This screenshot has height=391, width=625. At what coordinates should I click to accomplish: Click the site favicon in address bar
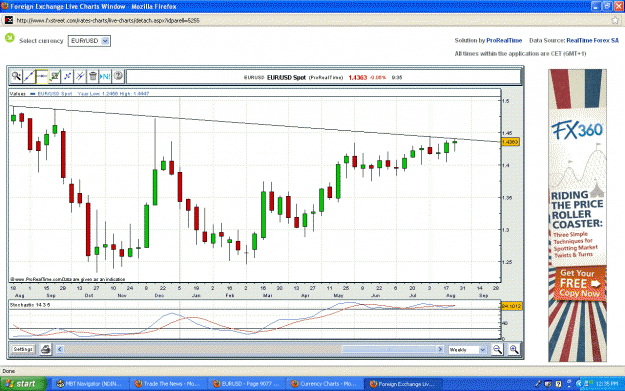coord(9,20)
